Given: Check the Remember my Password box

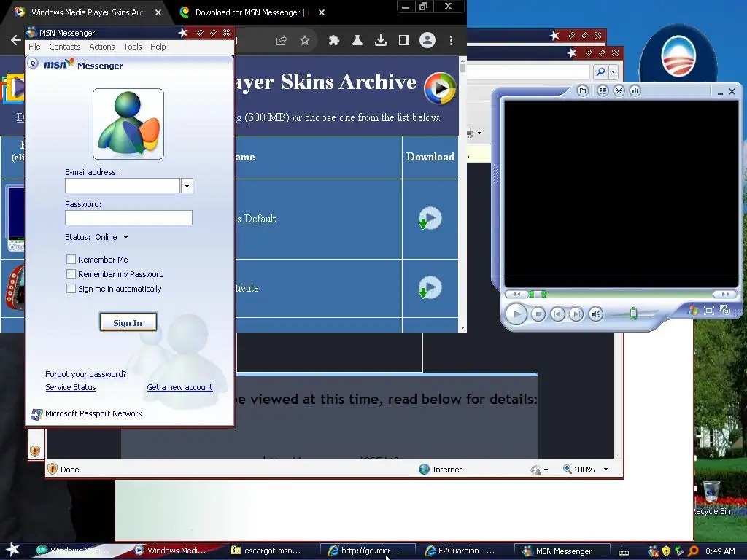Looking at the screenshot, I should tap(71, 274).
